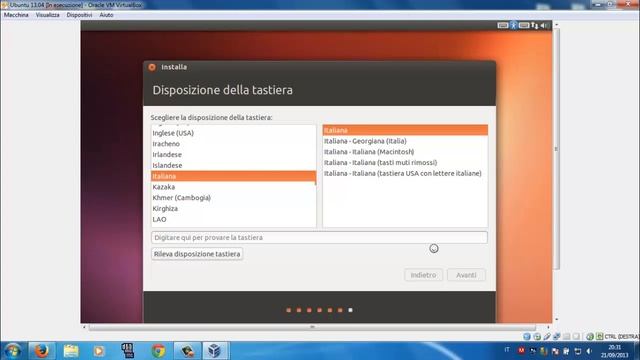Viewport: 640px width, 360px height.
Task: Select LAO in layout list
Action: click(x=233, y=219)
